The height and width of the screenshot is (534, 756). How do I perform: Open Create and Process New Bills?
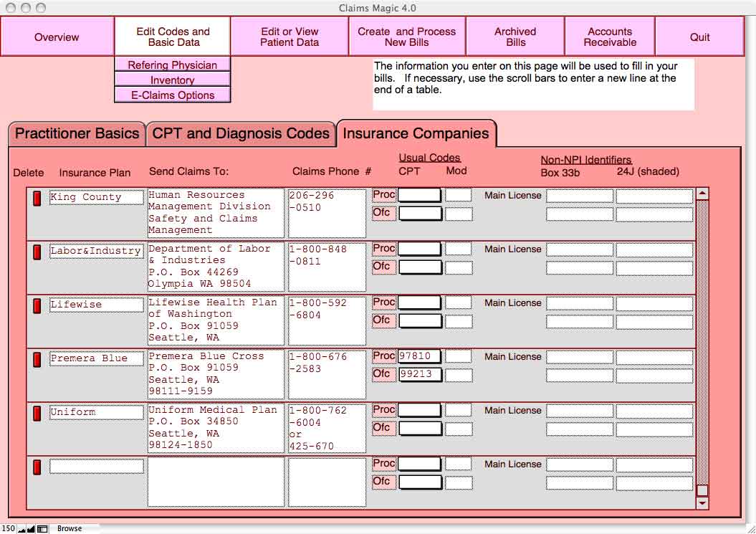(406, 37)
